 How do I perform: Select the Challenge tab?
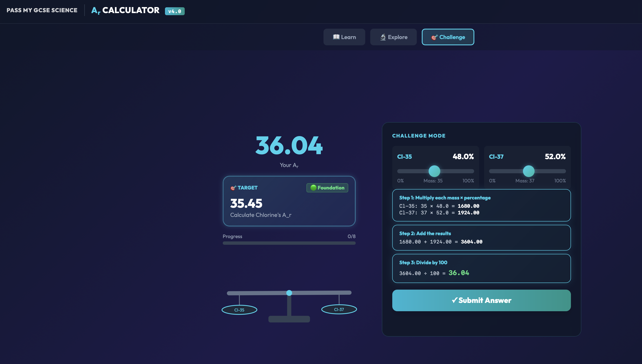[x=448, y=37]
